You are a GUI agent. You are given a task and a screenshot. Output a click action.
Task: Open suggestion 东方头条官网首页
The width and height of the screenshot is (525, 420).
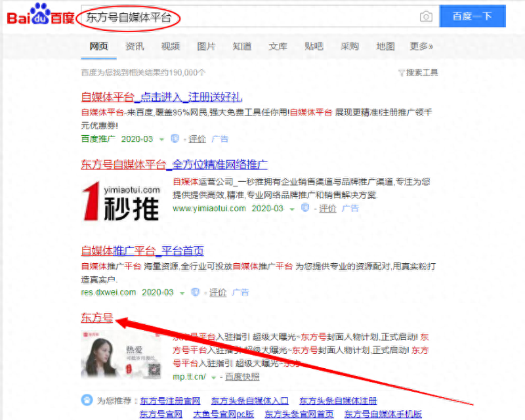(x=299, y=414)
